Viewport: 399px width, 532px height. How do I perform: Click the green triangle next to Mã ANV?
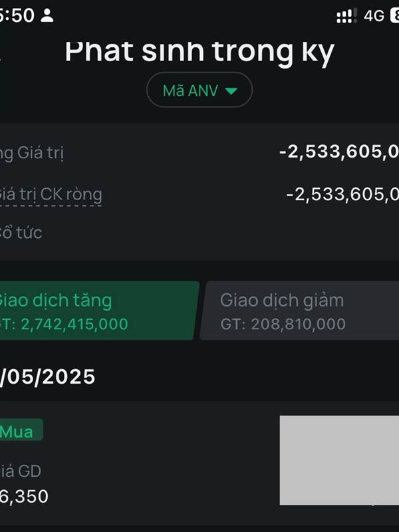231,91
